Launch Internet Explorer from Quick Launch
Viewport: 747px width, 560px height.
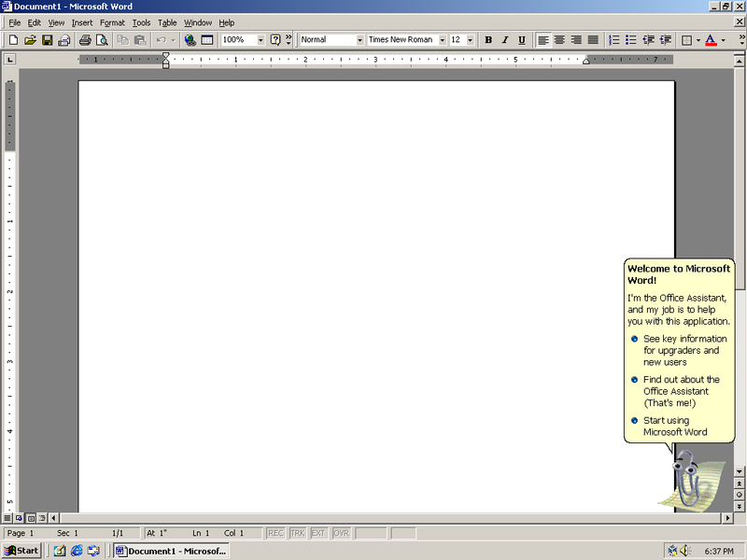(77, 551)
